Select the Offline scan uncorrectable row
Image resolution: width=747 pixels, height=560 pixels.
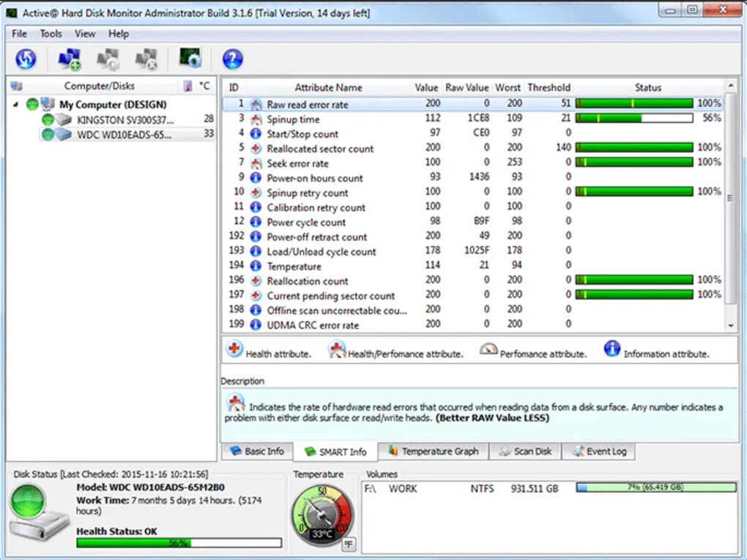[x=473, y=310]
